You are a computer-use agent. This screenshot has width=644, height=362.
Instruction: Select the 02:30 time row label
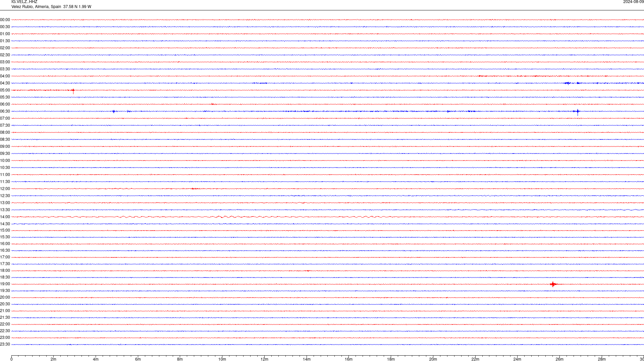[x=5, y=55]
